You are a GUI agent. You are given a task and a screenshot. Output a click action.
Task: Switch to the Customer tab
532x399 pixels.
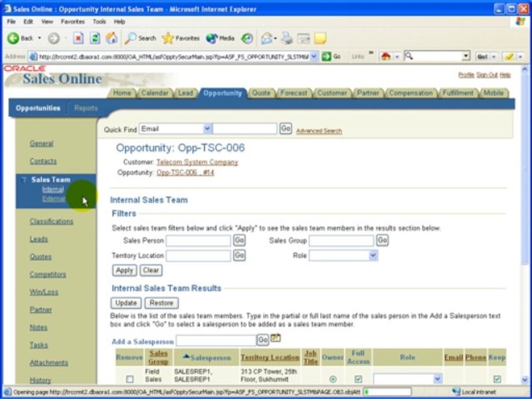[x=332, y=93]
